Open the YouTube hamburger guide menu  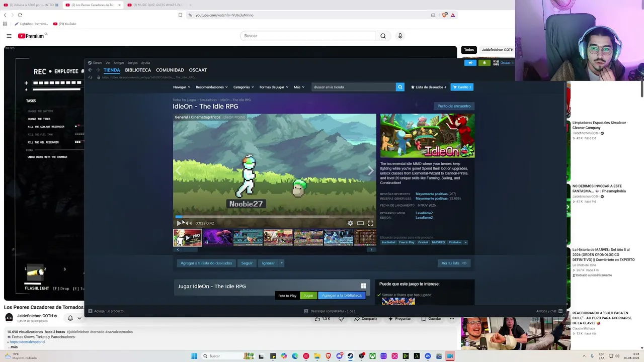[x=9, y=36]
